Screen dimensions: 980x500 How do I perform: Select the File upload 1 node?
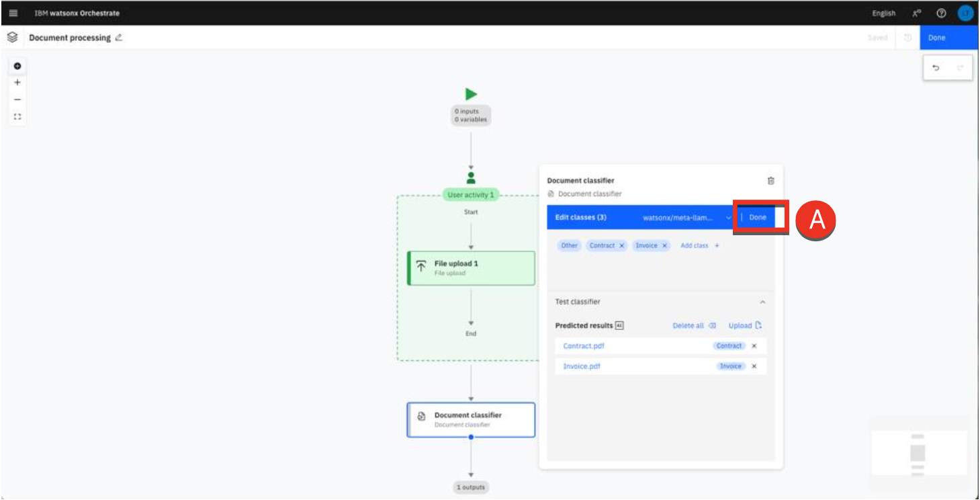coord(471,268)
